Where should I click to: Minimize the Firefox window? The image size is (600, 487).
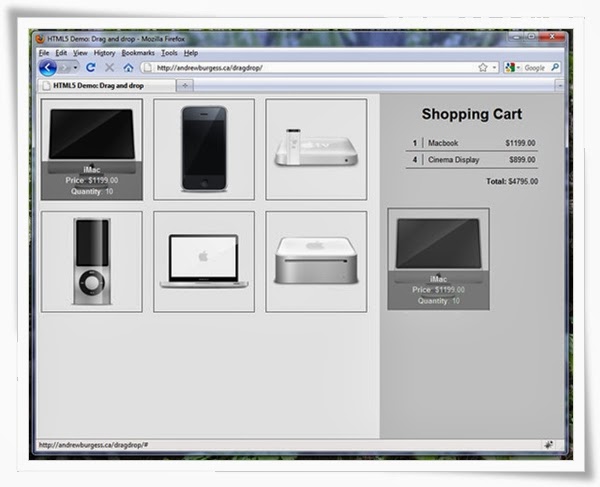[517, 37]
